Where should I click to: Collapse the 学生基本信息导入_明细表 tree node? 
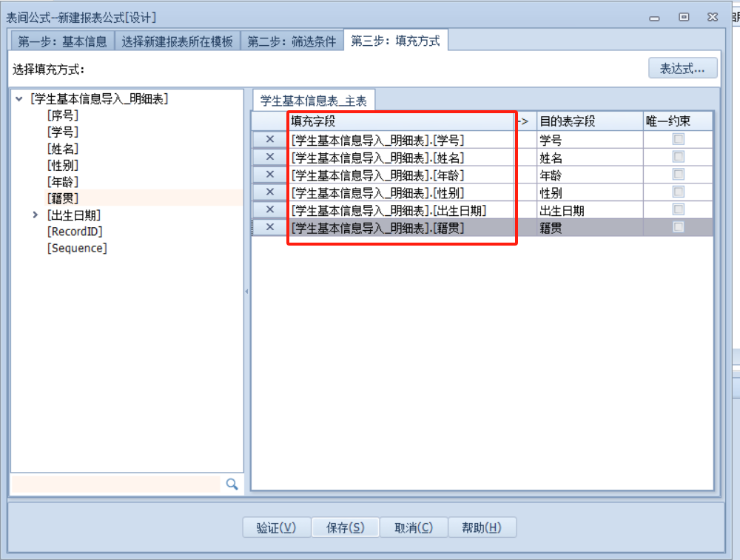point(18,99)
